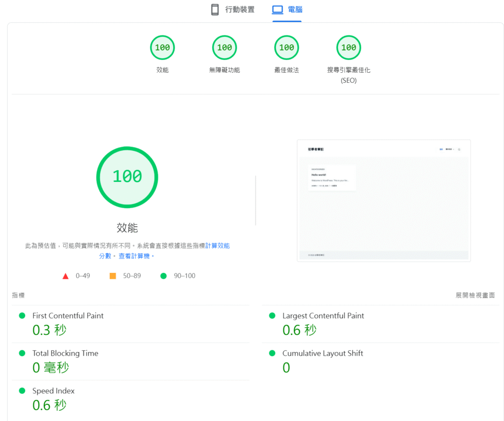This screenshot has width=504, height=421.
Task: Open the 效能 score gauge at top
Action: pos(162,48)
